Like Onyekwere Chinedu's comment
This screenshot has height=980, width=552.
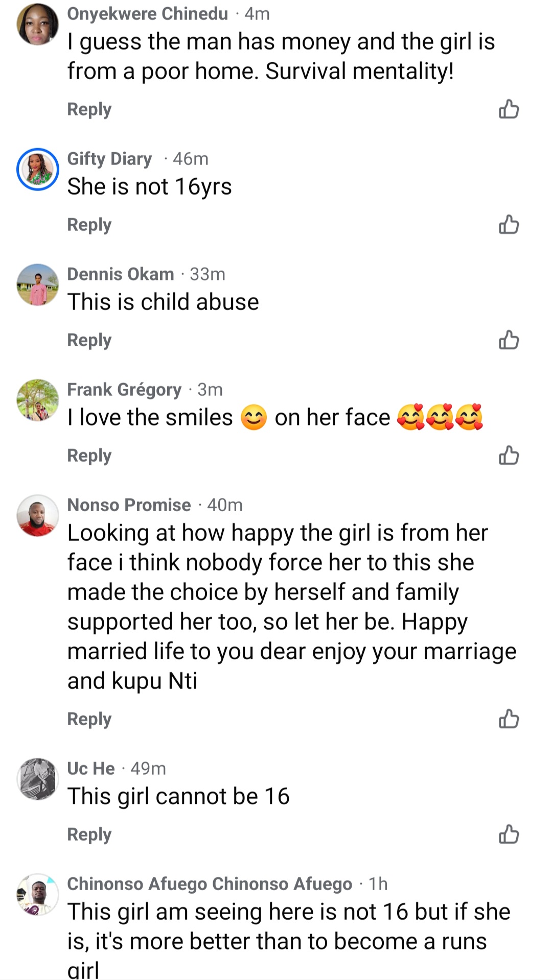point(509,109)
